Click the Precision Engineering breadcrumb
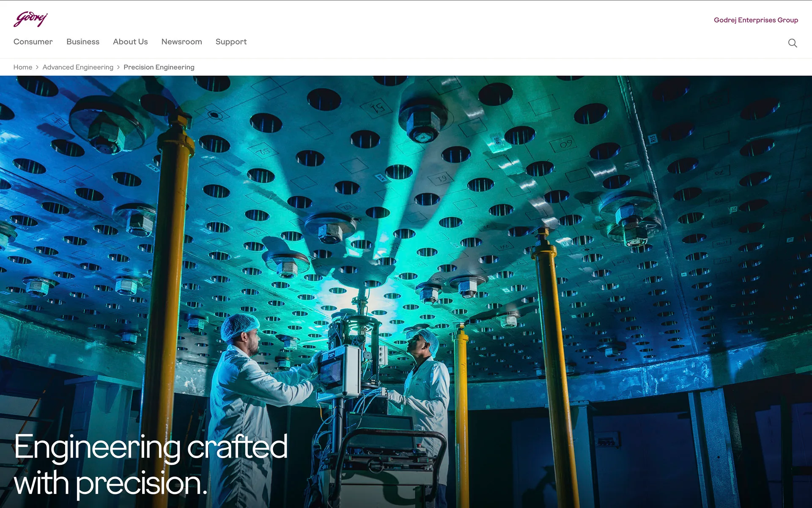This screenshot has width=812, height=508. pyautogui.click(x=159, y=67)
